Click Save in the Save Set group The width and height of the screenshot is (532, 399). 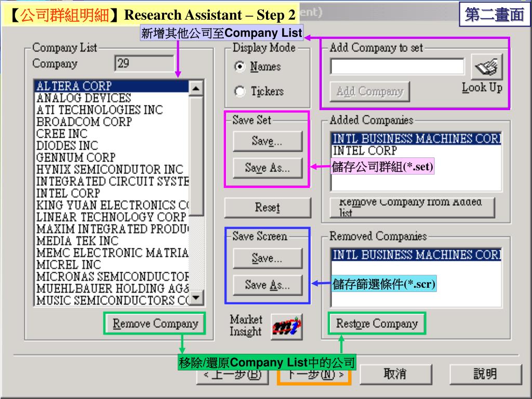coord(268,141)
